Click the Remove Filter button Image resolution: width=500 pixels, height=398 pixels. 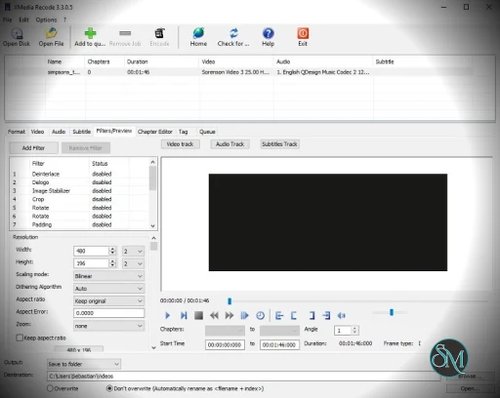tap(86, 148)
